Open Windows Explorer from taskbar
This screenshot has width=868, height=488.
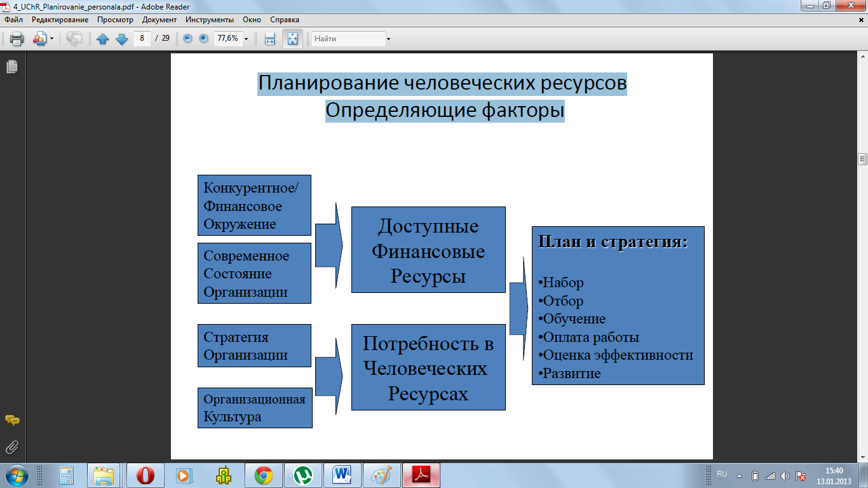[104, 475]
